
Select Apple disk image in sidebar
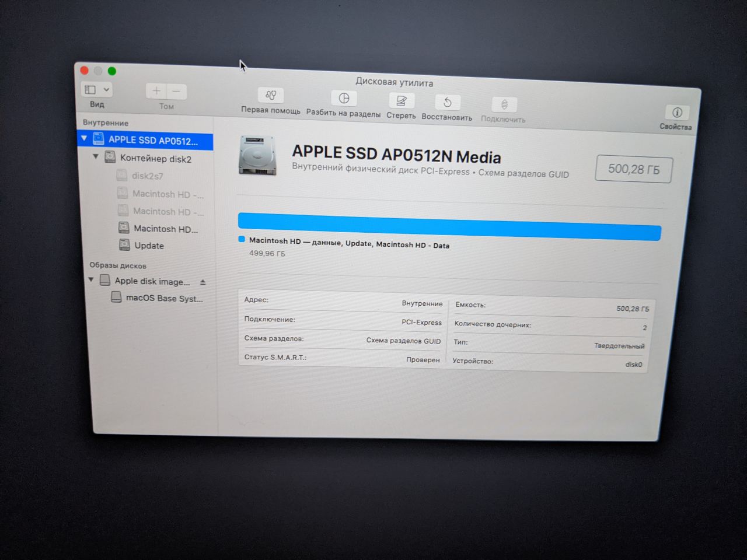click(x=152, y=281)
